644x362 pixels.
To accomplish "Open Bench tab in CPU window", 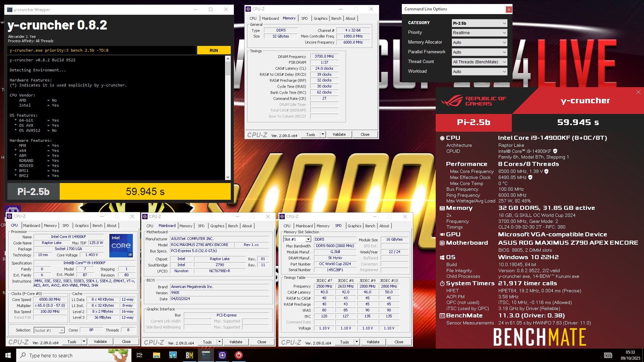I will point(98,226).
